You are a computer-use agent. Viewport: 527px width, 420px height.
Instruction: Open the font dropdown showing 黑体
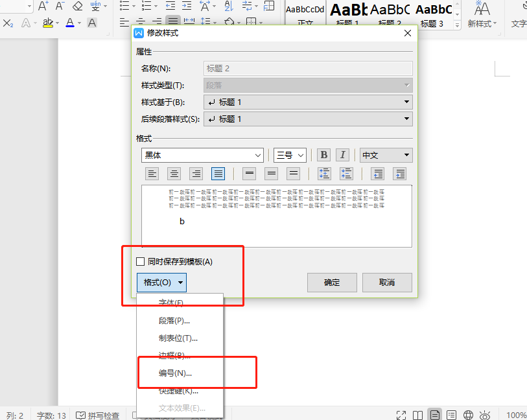coord(202,155)
